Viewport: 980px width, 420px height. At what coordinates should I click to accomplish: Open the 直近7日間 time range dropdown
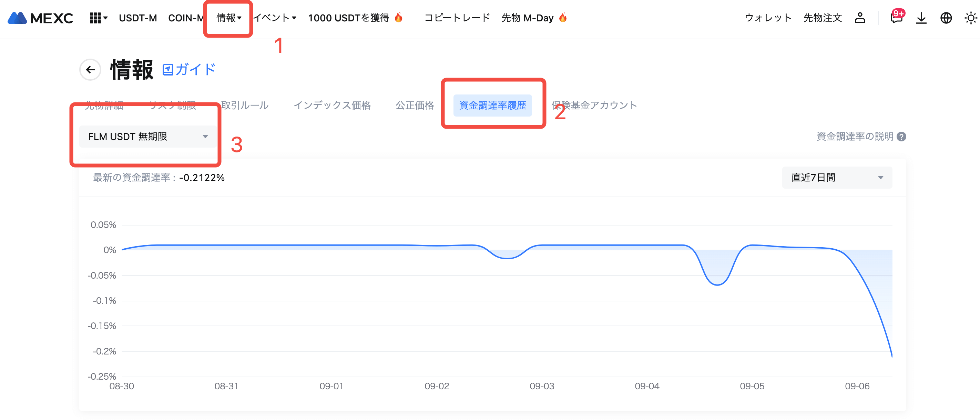(x=837, y=178)
